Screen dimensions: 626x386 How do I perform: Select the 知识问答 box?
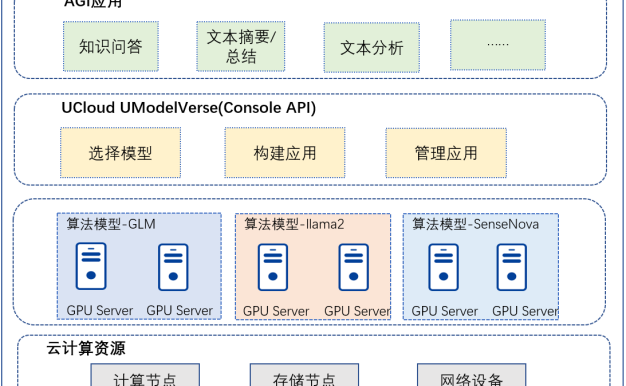pos(111,46)
